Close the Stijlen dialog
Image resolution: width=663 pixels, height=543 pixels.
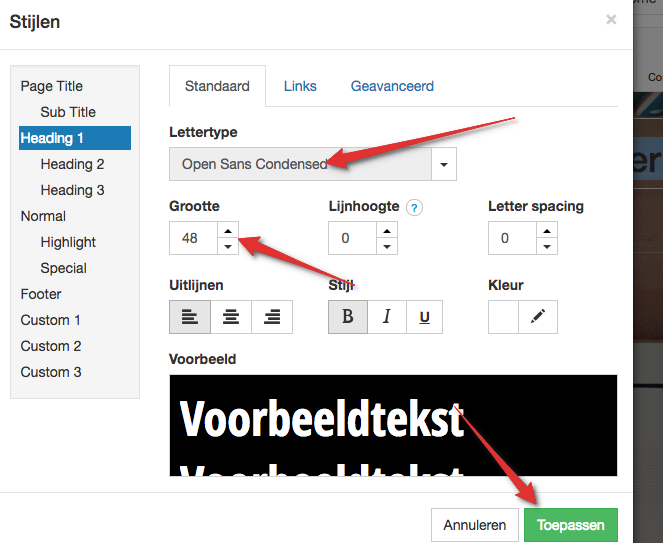click(x=611, y=19)
